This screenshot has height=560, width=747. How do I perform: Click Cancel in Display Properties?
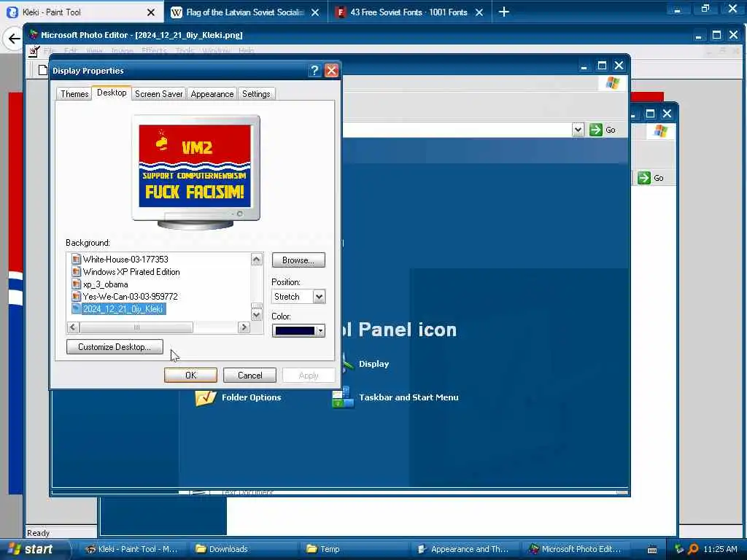249,376
